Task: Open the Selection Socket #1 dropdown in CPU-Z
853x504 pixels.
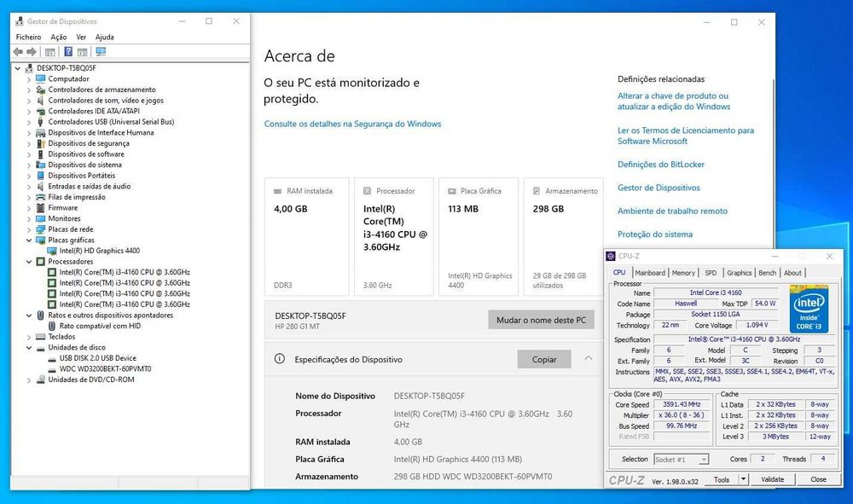Action: [704, 460]
